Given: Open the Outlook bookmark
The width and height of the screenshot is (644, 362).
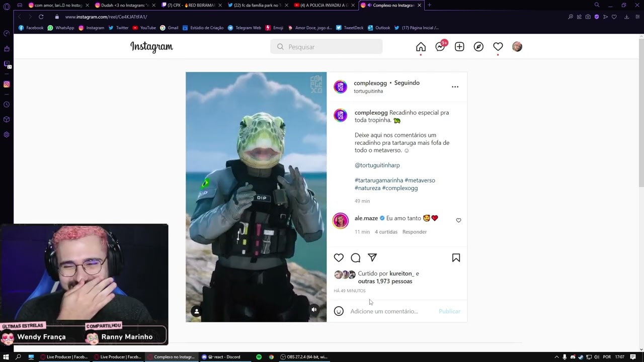Looking at the screenshot, I should pyautogui.click(x=379, y=28).
